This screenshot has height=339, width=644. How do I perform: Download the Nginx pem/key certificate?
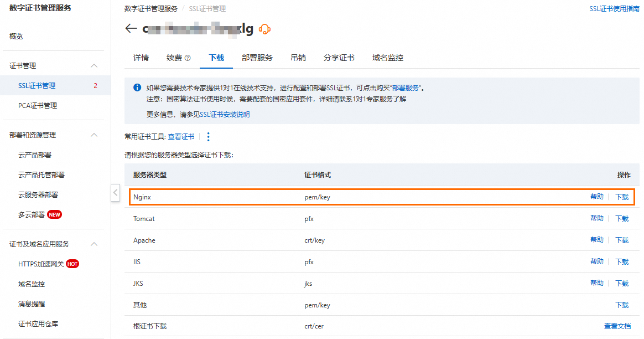(x=622, y=197)
